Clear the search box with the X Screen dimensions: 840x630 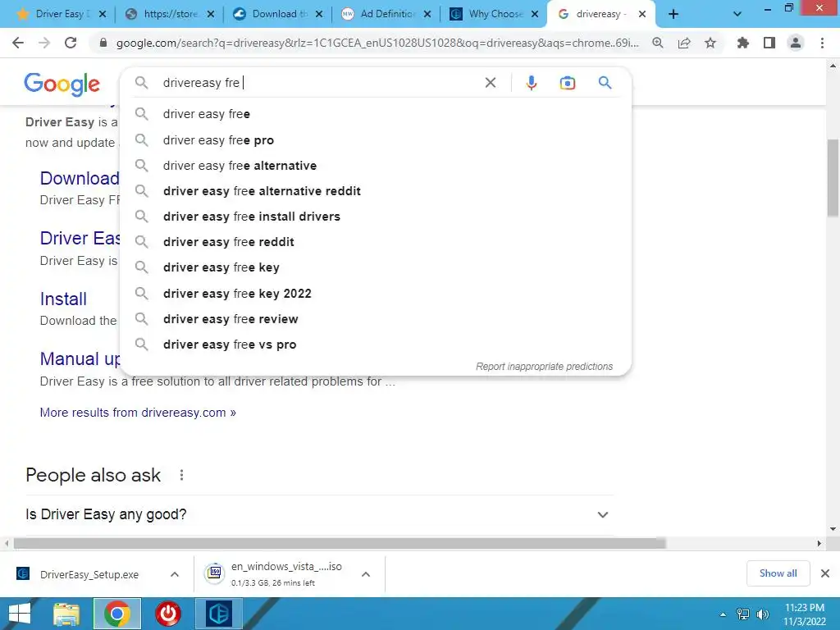491,83
